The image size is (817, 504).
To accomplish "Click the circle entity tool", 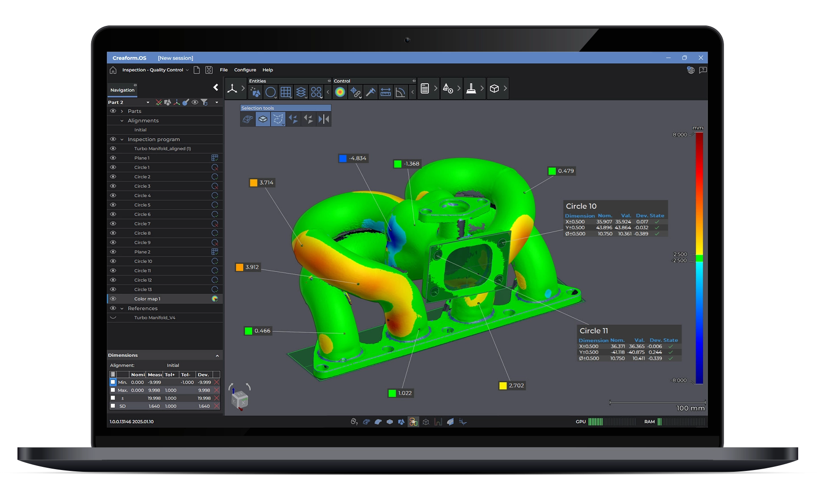I will pyautogui.click(x=271, y=92).
